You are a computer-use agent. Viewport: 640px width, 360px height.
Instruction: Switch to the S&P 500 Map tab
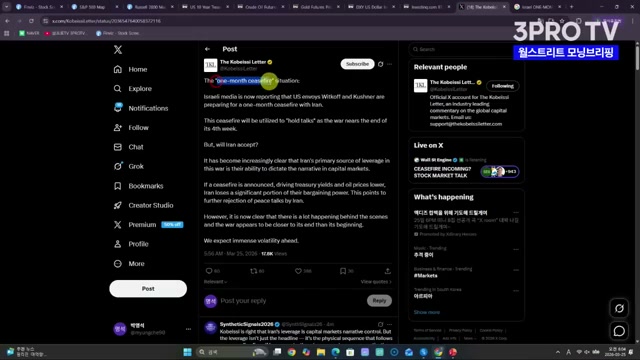coord(94,7)
